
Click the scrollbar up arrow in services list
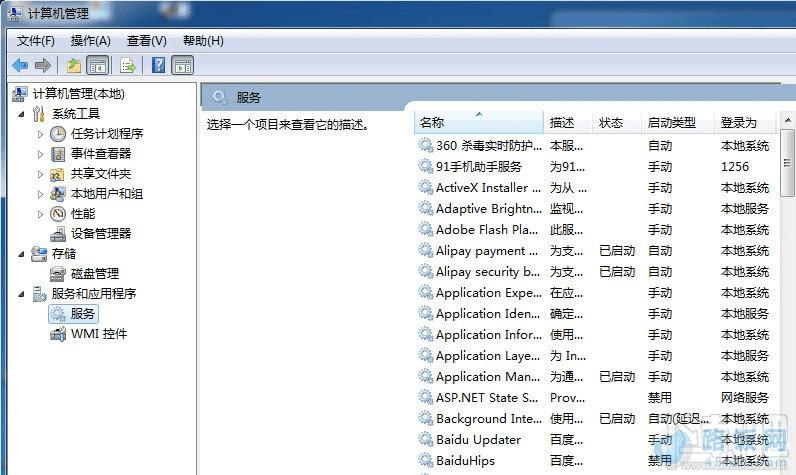pos(787,121)
